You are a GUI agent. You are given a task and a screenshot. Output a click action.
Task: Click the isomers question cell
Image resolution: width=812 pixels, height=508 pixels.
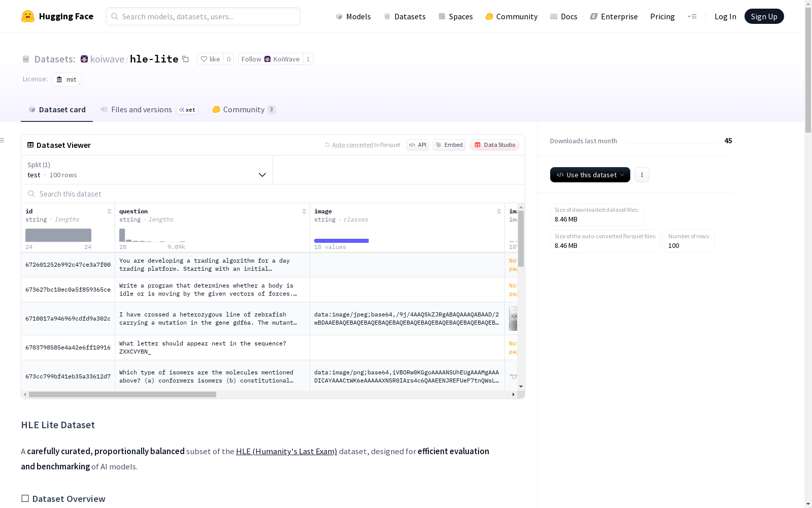[212, 376]
